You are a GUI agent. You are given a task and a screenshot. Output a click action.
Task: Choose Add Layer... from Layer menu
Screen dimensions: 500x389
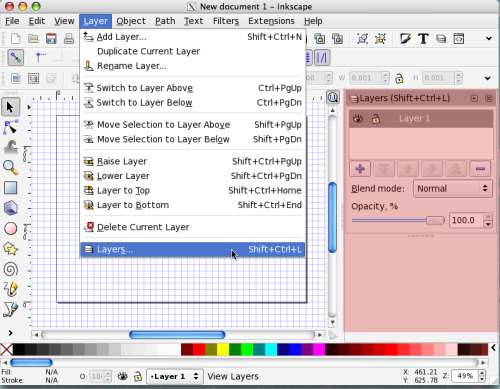pos(193,37)
